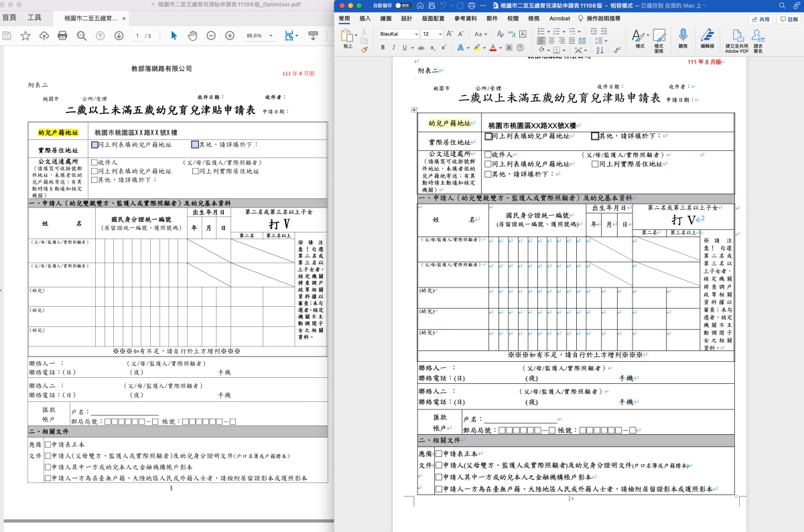Switch to the 插入 ribbon tab
This screenshot has width=804, height=532.
(x=365, y=19)
